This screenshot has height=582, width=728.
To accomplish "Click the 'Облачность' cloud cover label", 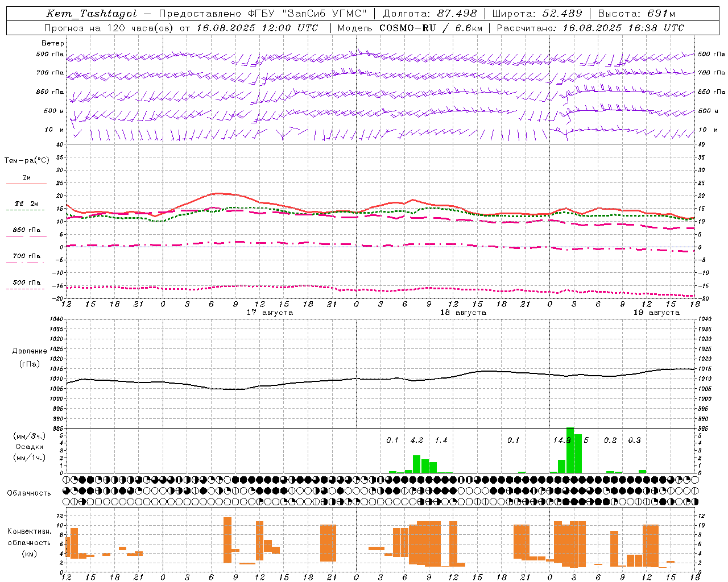I will 29,493.
